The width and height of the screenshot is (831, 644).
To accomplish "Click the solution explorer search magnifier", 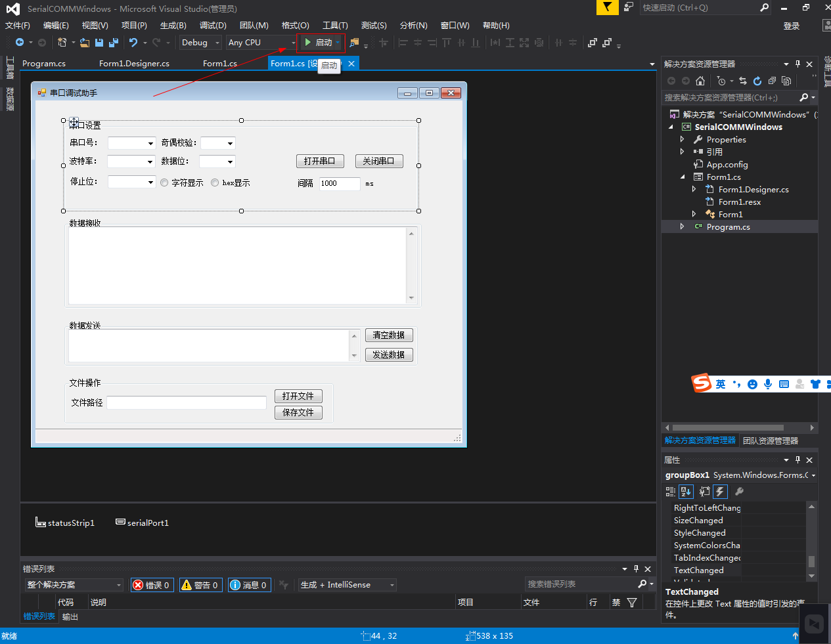I will [804, 97].
